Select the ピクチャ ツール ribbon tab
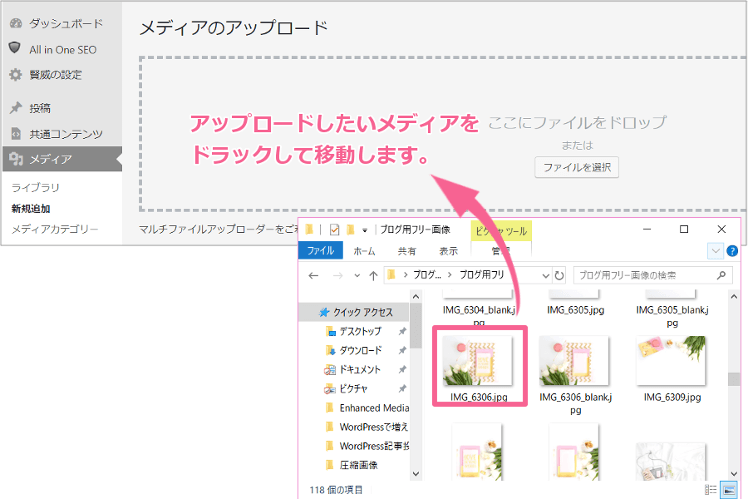748x499 pixels. (501, 231)
